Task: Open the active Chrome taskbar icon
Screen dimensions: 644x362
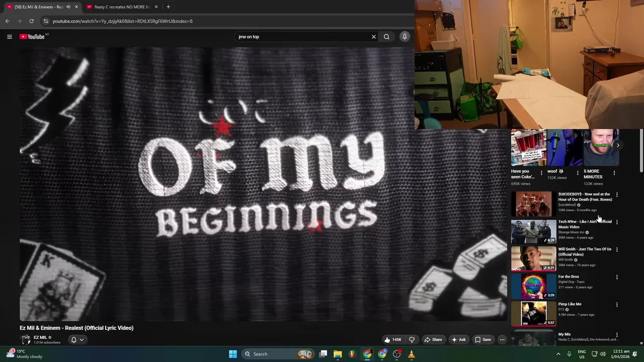Action: click(367, 354)
